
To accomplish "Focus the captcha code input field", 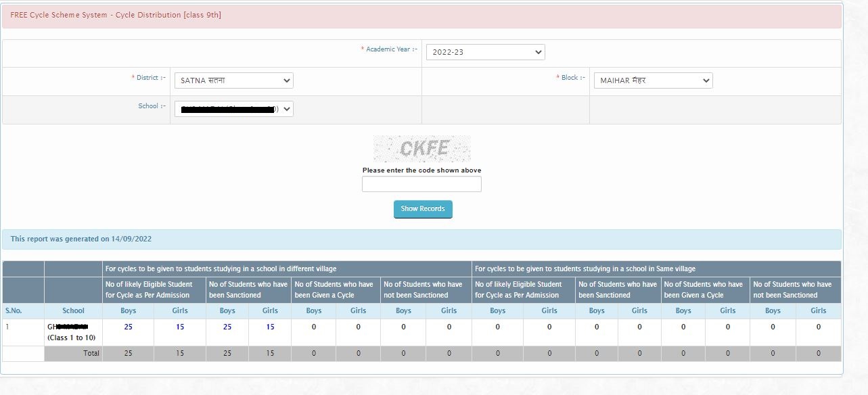I will pos(421,184).
